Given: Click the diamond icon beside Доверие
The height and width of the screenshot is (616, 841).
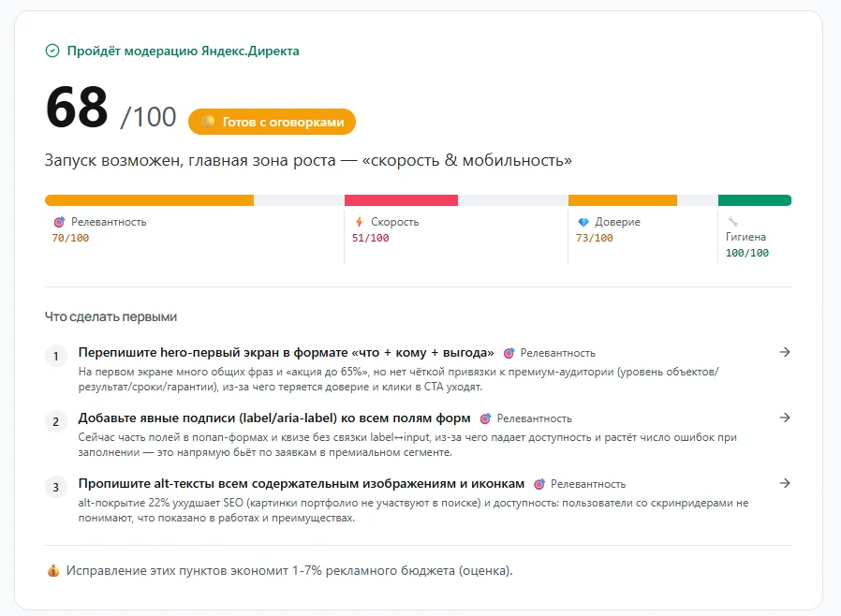Looking at the screenshot, I should click(583, 222).
